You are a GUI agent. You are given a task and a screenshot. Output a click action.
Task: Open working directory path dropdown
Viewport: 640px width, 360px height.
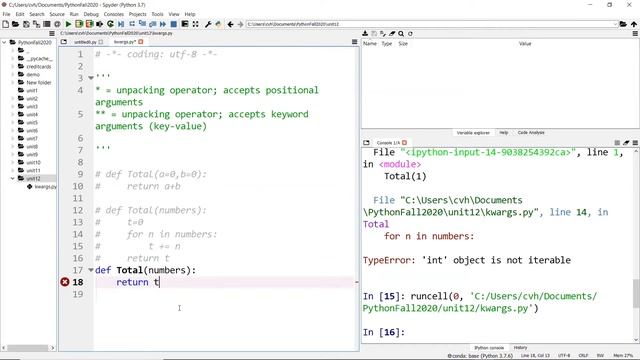click(x=615, y=24)
